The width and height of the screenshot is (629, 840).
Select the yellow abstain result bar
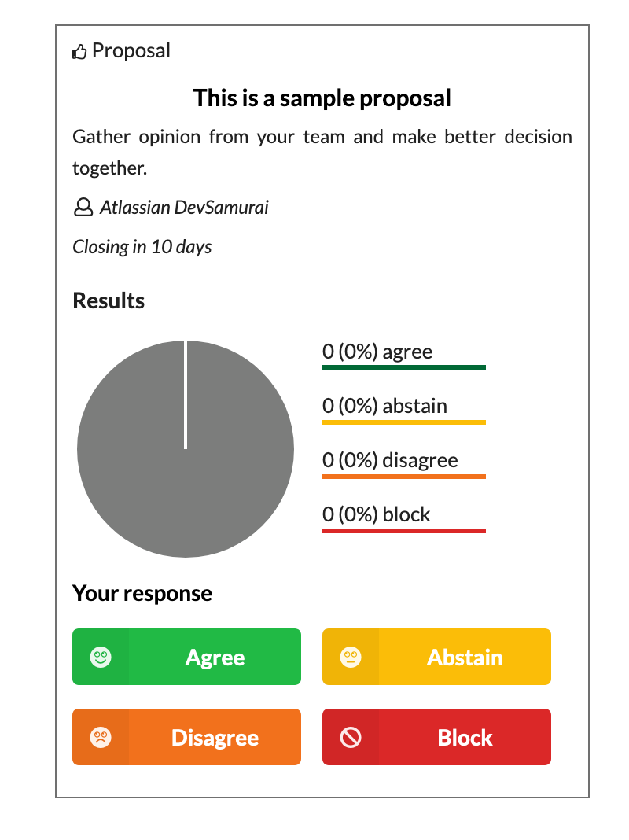(403, 422)
